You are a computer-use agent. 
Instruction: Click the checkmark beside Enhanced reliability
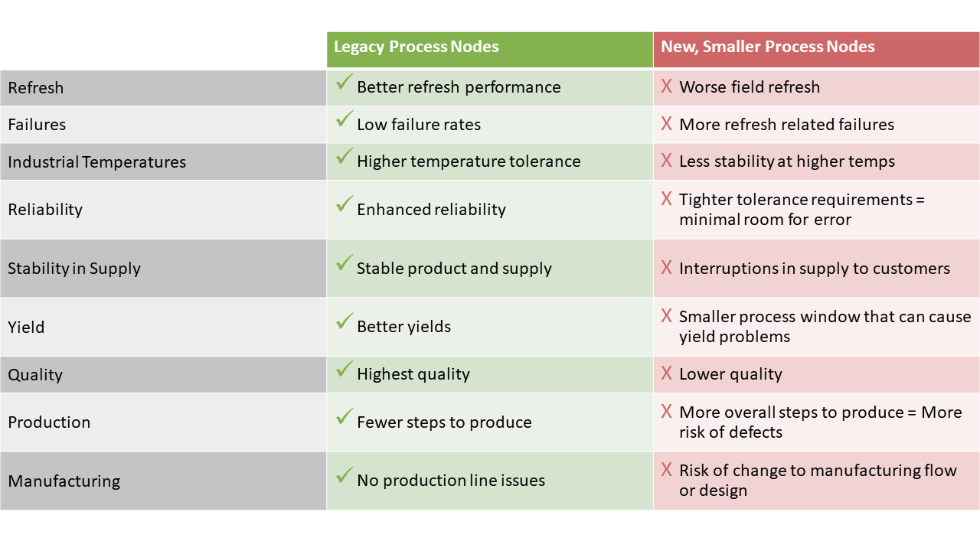[x=345, y=204]
